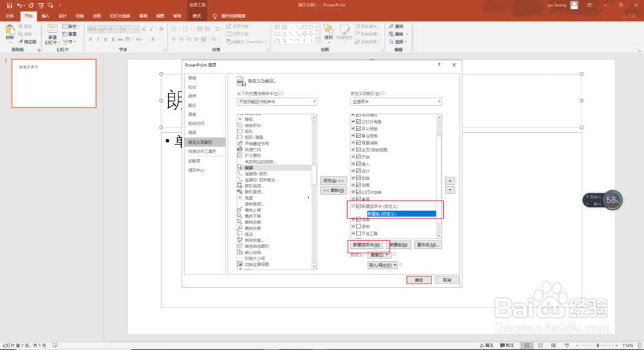Click the tab tree vertical scrollbar
This screenshot has width=644, height=350.
439,178
